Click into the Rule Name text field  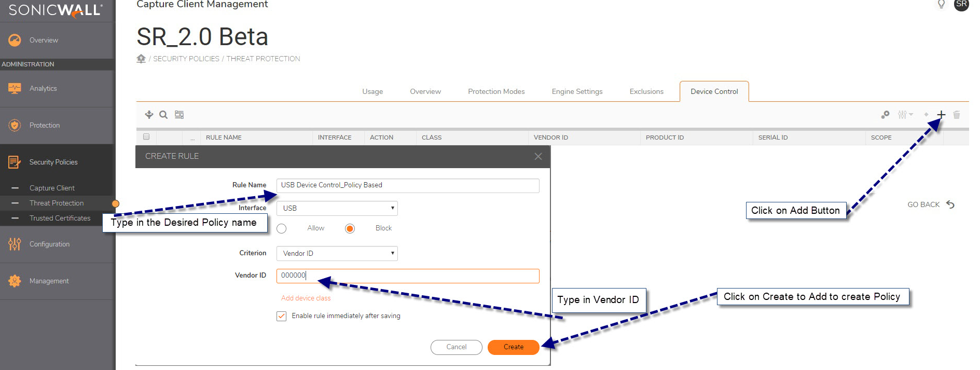(408, 185)
